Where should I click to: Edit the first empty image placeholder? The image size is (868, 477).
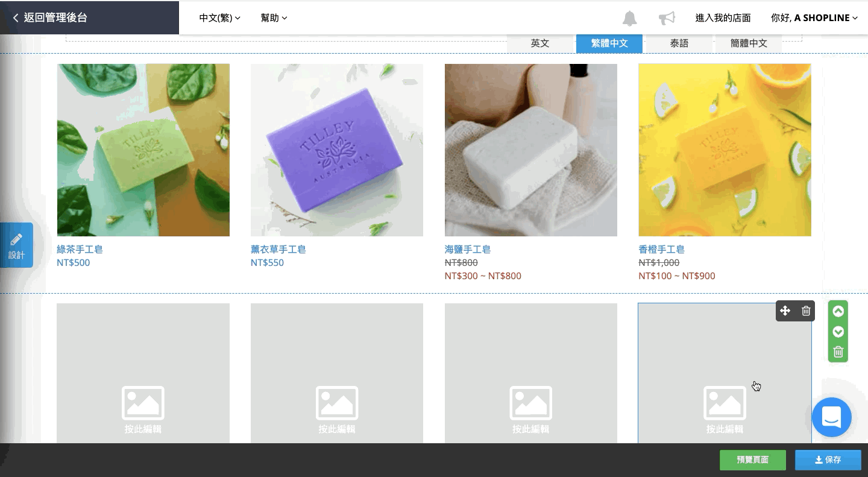point(143,373)
